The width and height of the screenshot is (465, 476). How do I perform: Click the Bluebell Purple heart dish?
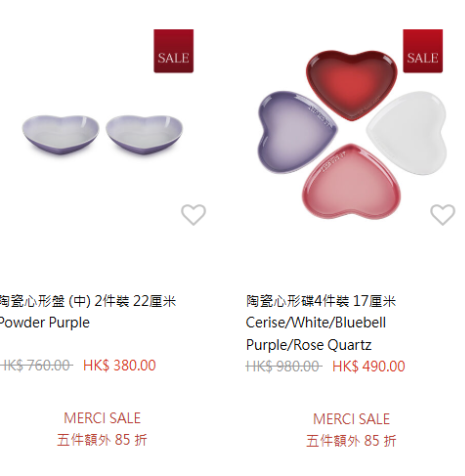click(x=297, y=132)
